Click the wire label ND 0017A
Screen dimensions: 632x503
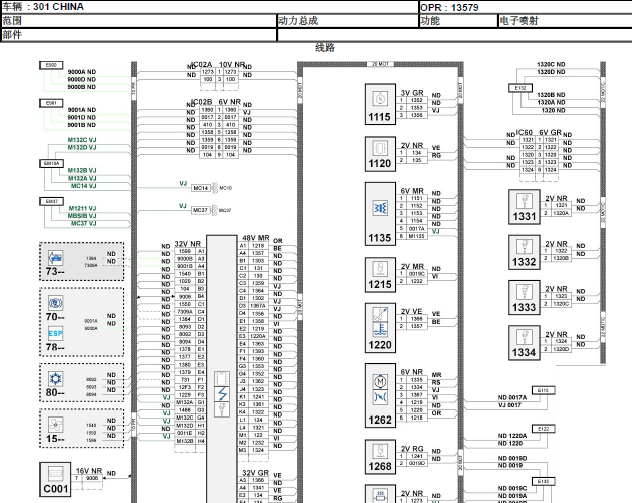(512, 397)
